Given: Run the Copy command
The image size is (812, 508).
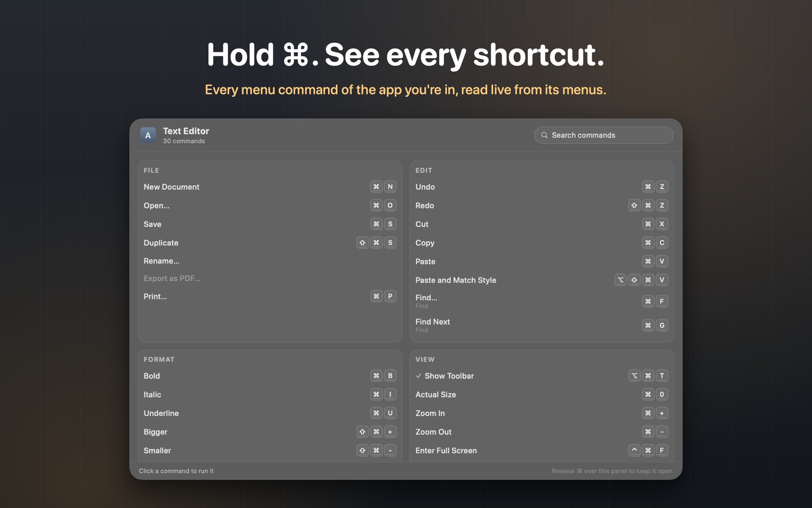Looking at the screenshot, I should point(541,243).
